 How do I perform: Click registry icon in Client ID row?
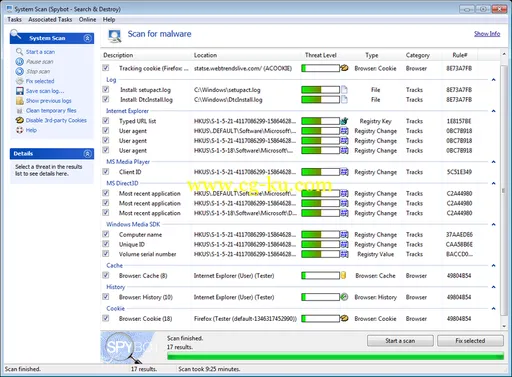(x=344, y=172)
